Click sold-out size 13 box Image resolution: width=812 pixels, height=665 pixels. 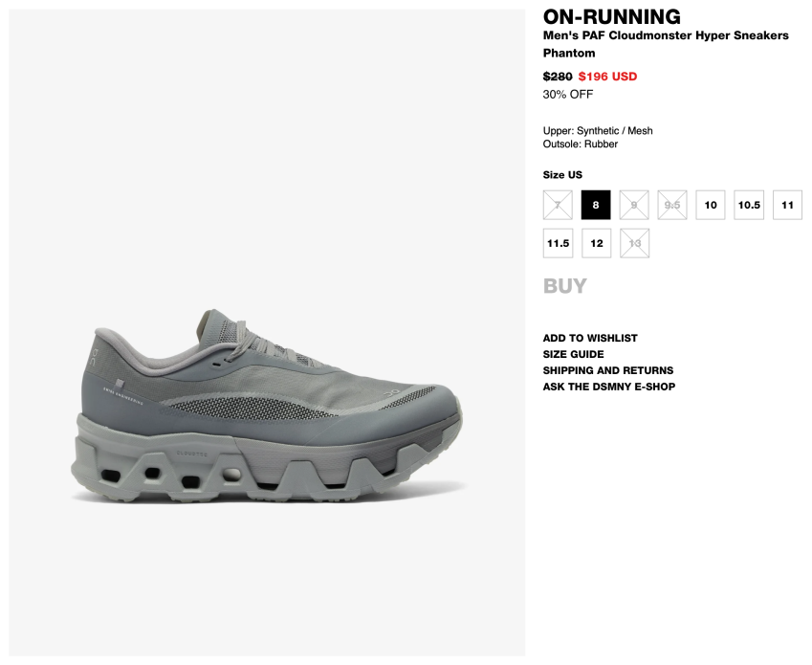(635, 243)
